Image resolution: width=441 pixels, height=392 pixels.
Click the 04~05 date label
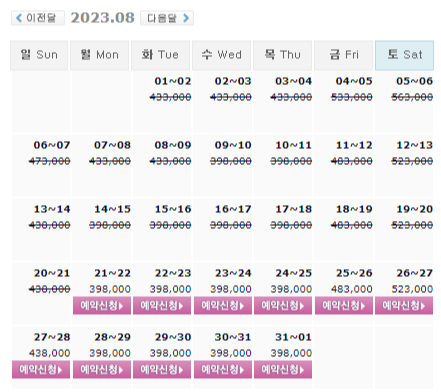(x=354, y=81)
